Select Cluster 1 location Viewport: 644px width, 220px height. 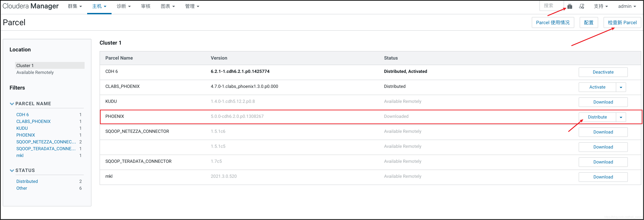50,65
